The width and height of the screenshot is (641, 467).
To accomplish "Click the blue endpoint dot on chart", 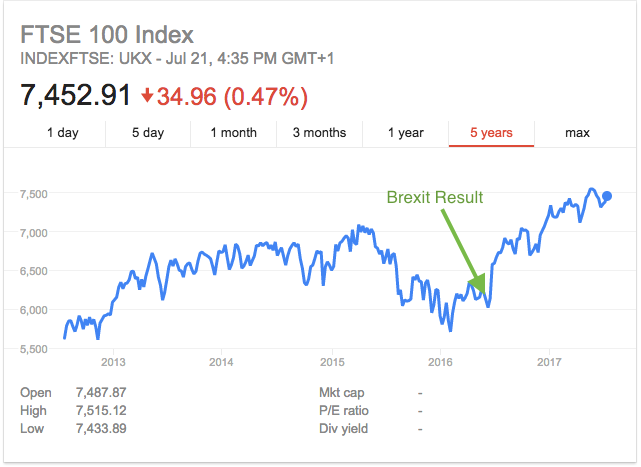I will tap(607, 196).
